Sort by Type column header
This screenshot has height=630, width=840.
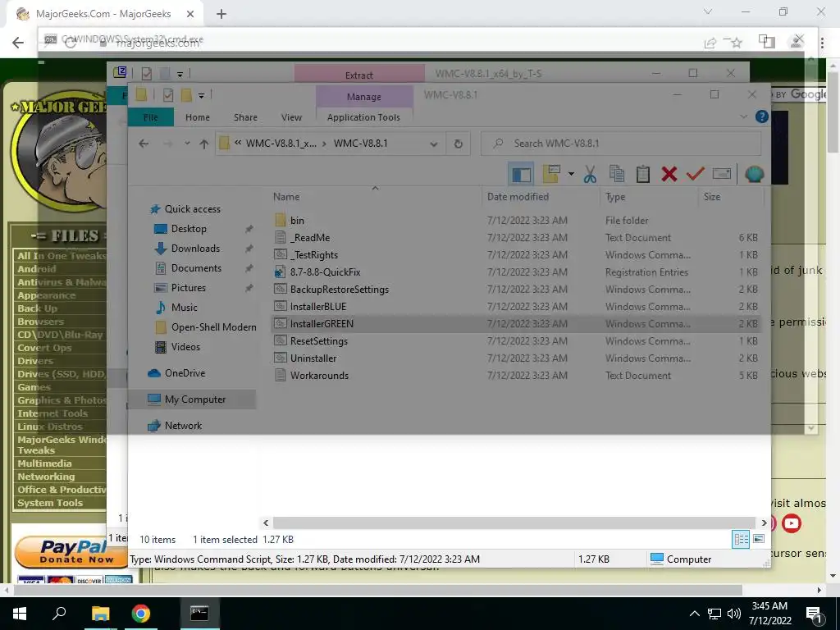click(615, 197)
